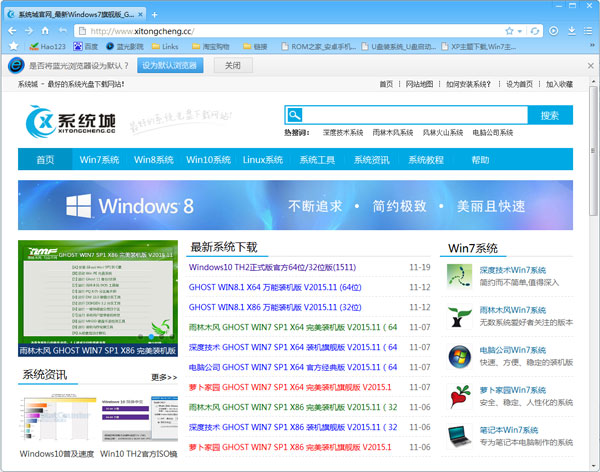This screenshot has height=472, width=600.
Task: Click hot word 雨林木风系统
Action: coord(393,132)
